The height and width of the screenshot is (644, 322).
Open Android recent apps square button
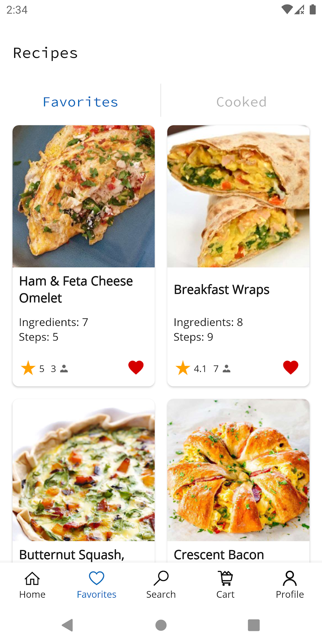[254, 625]
